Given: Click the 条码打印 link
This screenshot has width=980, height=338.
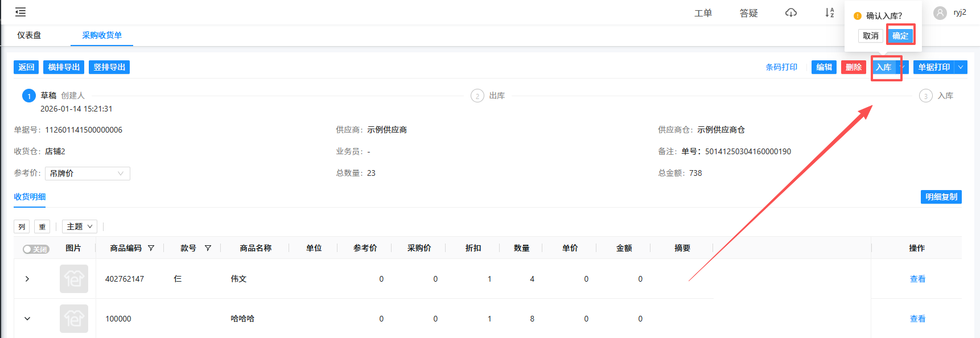Looking at the screenshot, I should pyautogui.click(x=781, y=67).
